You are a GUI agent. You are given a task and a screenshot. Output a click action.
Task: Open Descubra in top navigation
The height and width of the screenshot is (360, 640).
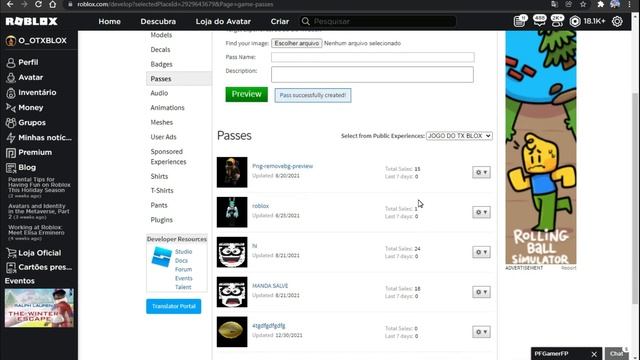(x=158, y=21)
